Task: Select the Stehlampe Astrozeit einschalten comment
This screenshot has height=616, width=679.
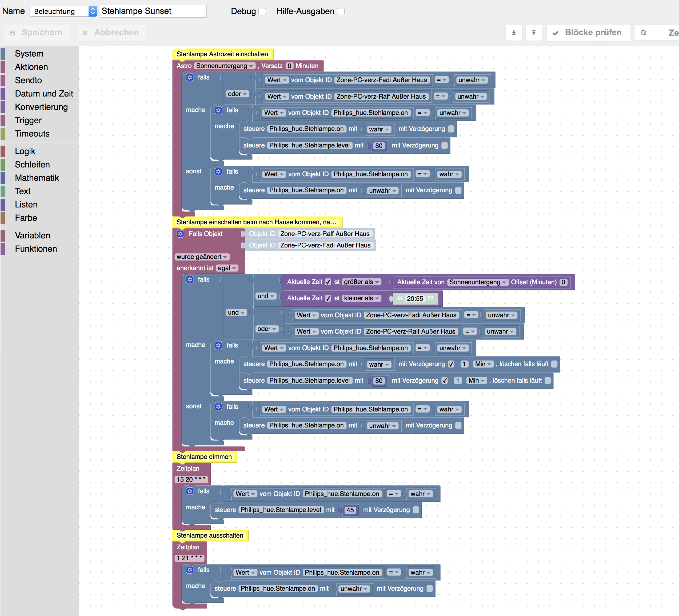Action: click(223, 54)
